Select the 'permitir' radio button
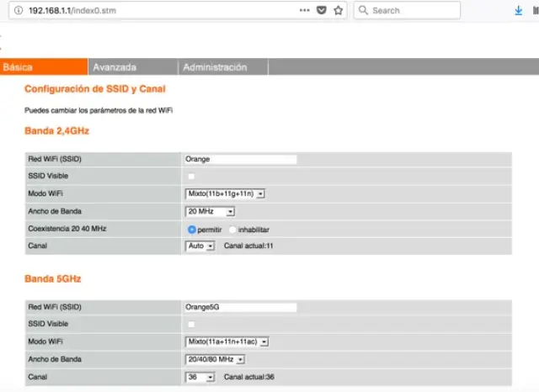Image resolution: width=539 pixels, height=392 pixels. (192, 229)
